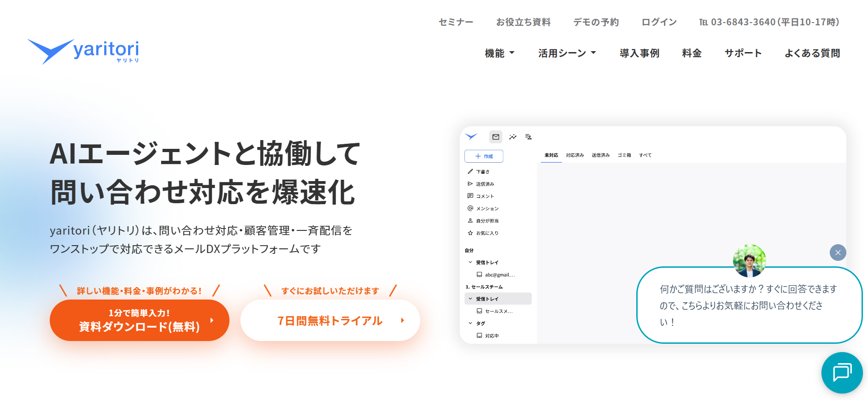Select お気に入り in the sidebar
Viewport: 868px width, 400px height.
click(487, 233)
